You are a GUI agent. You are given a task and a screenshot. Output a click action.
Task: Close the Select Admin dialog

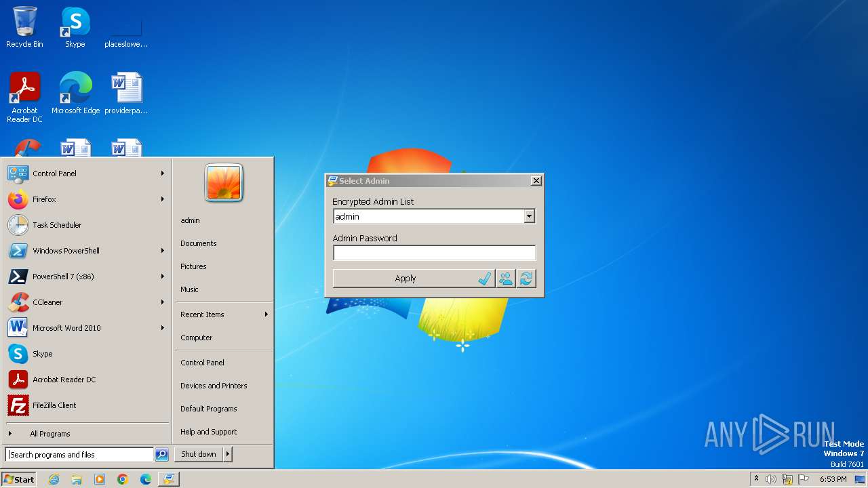point(536,181)
